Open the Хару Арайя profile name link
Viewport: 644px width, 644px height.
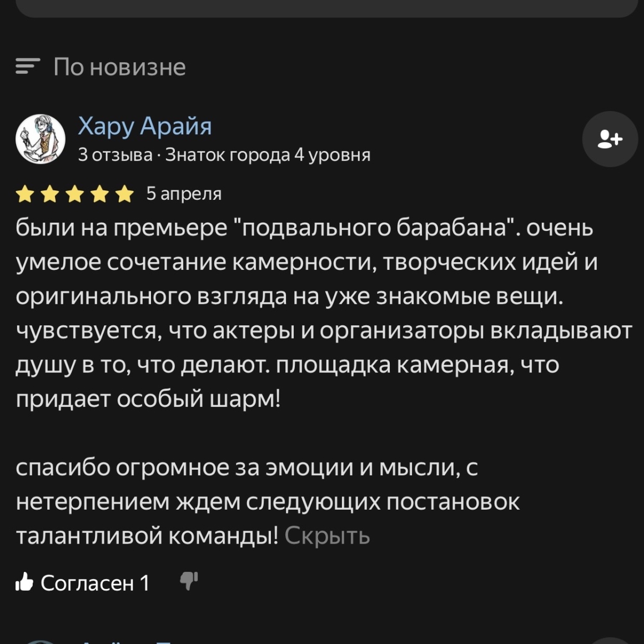pos(144,126)
